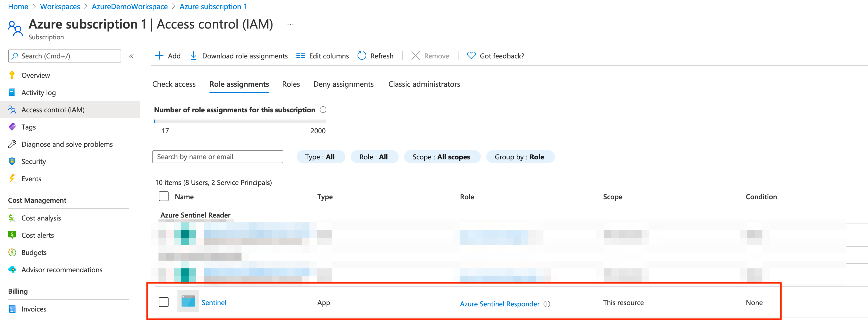This screenshot has height=322, width=868.
Task: Click Search by name or email field
Action: (x=218, y=157)
